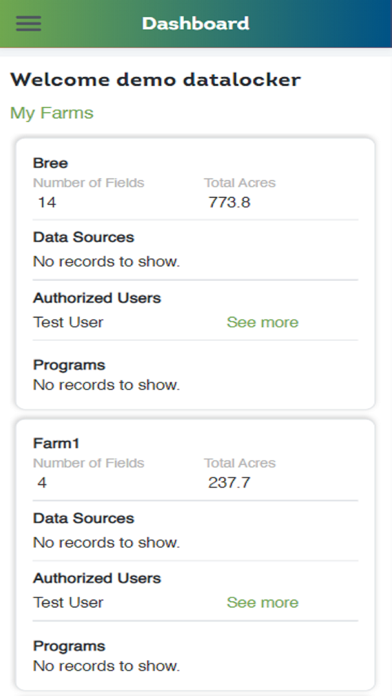Click Programs heading in Bree card
Viewport: 392px width, 696px height.
pos(69,365)
